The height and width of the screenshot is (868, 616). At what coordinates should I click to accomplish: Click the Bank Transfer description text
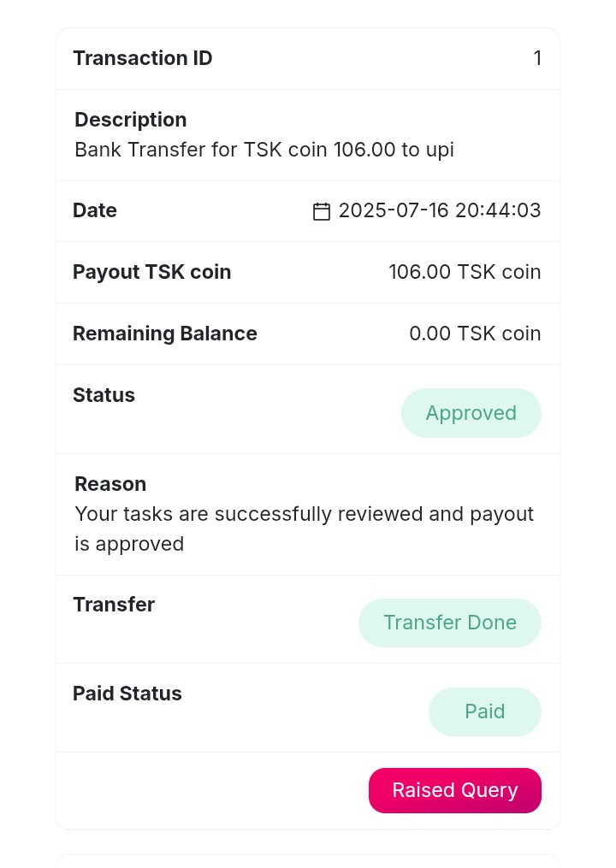pyautogui.click(x=264, y=150)
